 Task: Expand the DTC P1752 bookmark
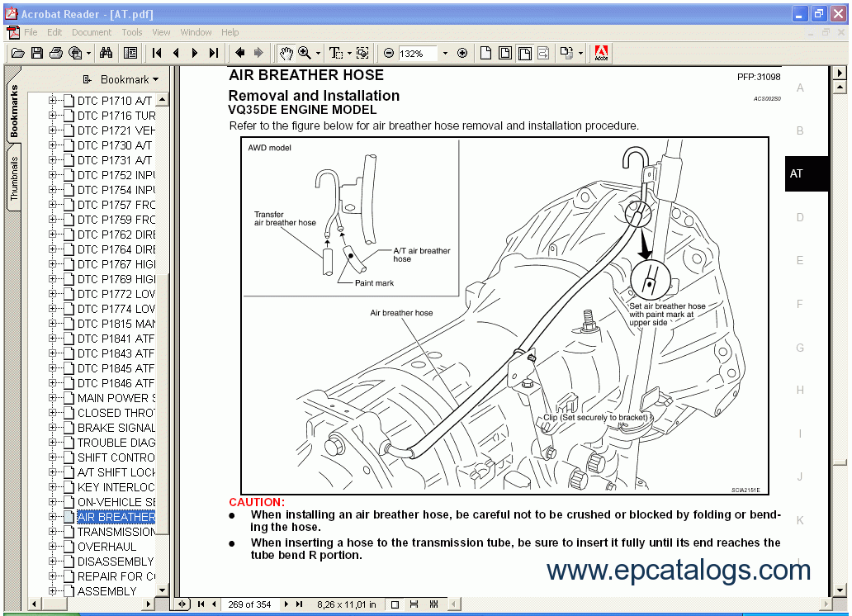coord(53,175)
